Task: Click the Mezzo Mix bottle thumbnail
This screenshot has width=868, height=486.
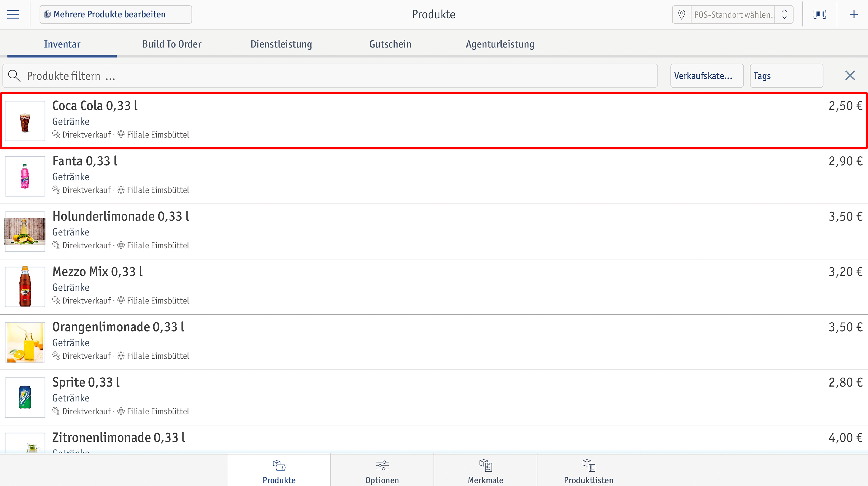Action: coord(25,287)
